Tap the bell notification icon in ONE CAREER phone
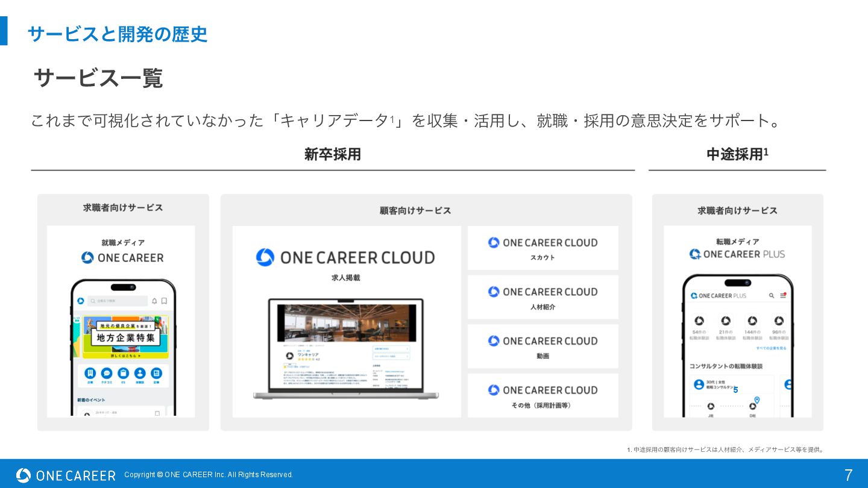The height and width of the screenshot is (488, 868). point(154,301)
